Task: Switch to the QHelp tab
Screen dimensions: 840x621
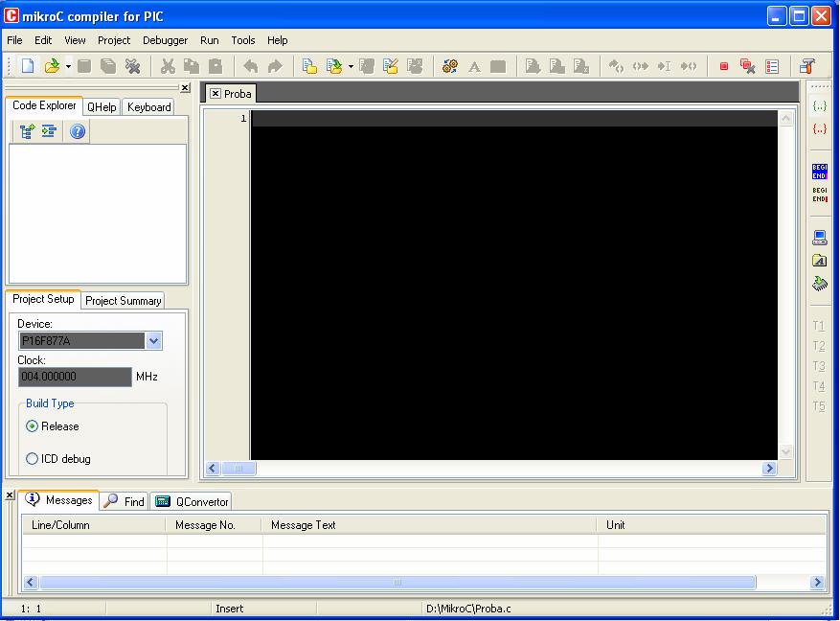Action: 102,107
